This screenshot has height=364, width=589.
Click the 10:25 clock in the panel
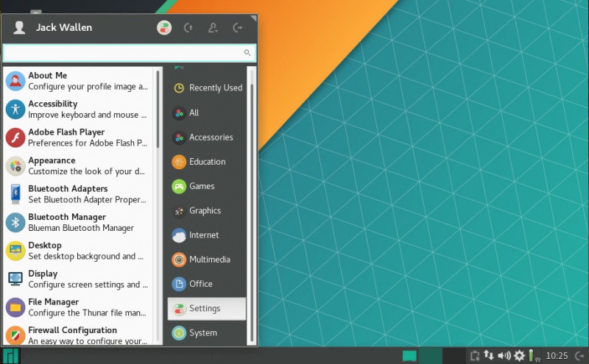(557, 356)
